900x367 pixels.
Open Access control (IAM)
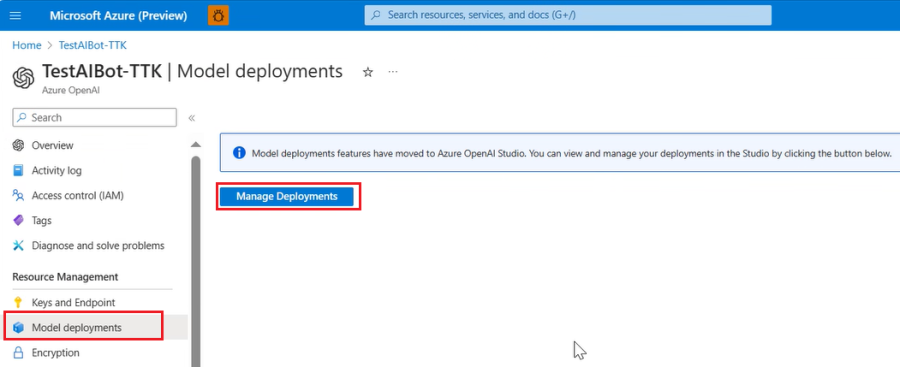77,195
